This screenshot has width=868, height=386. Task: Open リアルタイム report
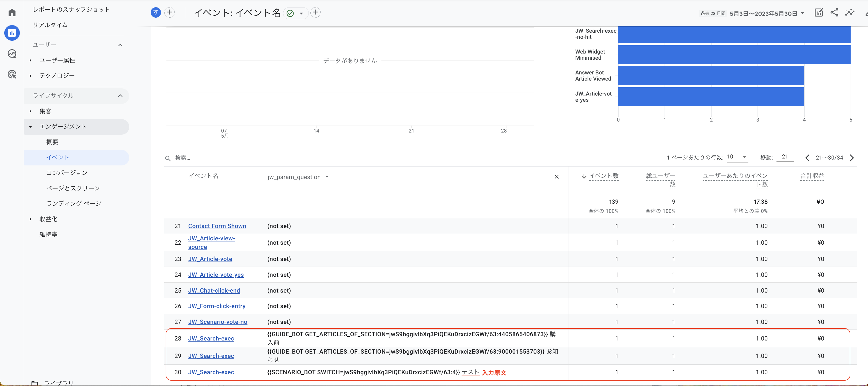(x=50, y=25)
